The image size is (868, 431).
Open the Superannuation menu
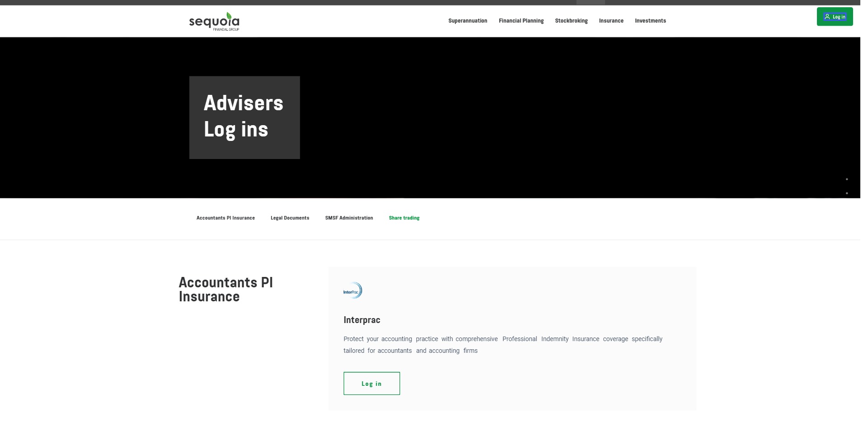point(467,21)
